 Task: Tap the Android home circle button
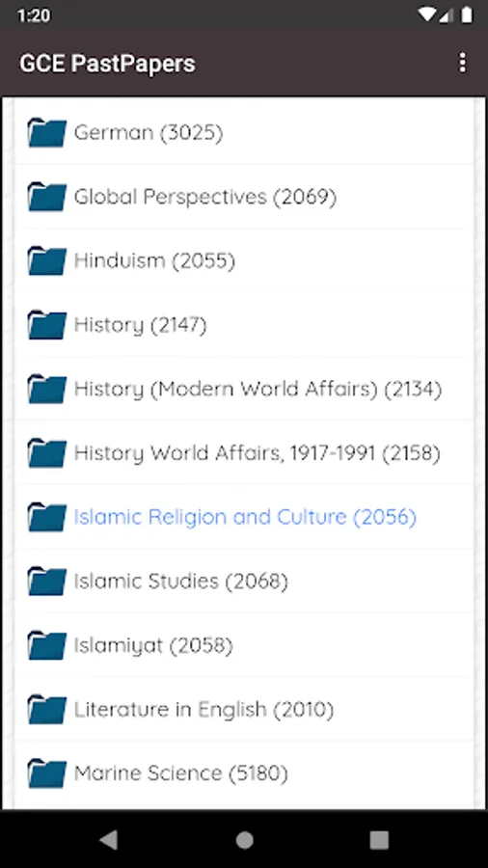(x=244, y=840)
